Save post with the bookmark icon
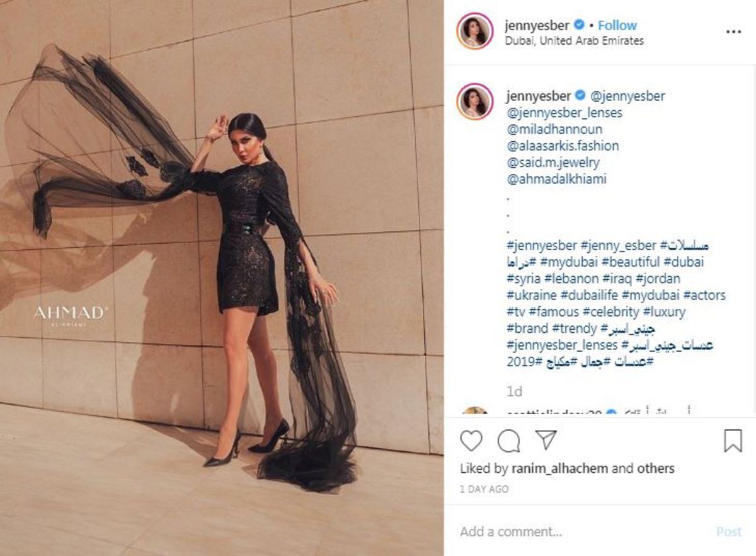This screenshot has width=756, height=556. coord(733,441)
